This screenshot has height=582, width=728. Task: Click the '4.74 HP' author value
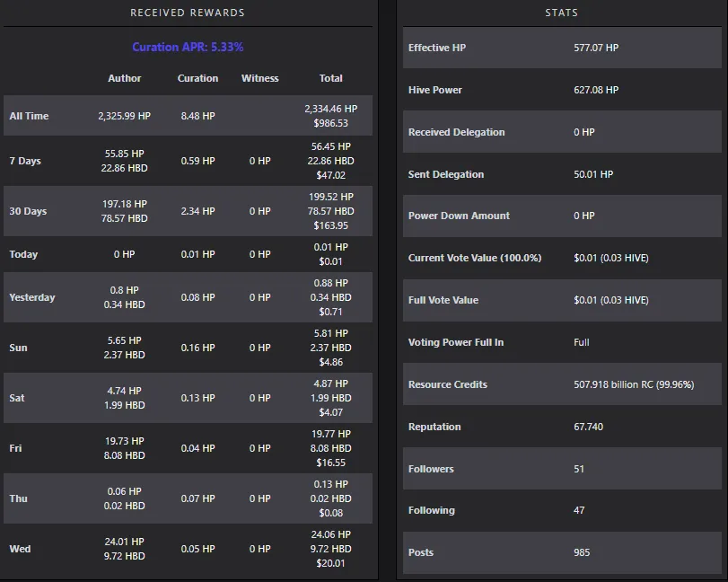[125, 391]
